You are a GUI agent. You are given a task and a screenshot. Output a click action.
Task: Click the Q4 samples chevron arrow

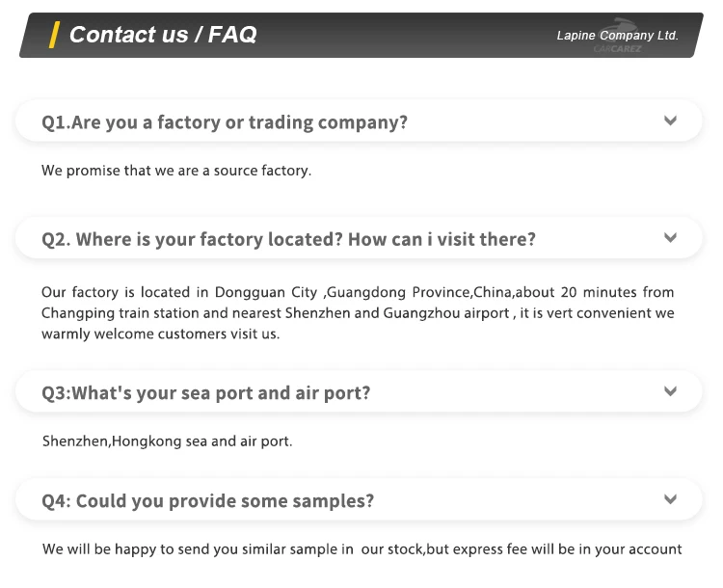tap(670, 499)
